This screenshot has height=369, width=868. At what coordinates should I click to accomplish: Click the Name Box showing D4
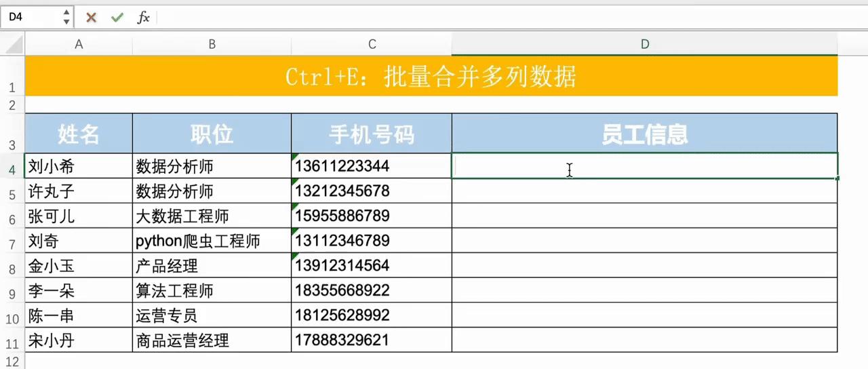click(x=31, y=17)
